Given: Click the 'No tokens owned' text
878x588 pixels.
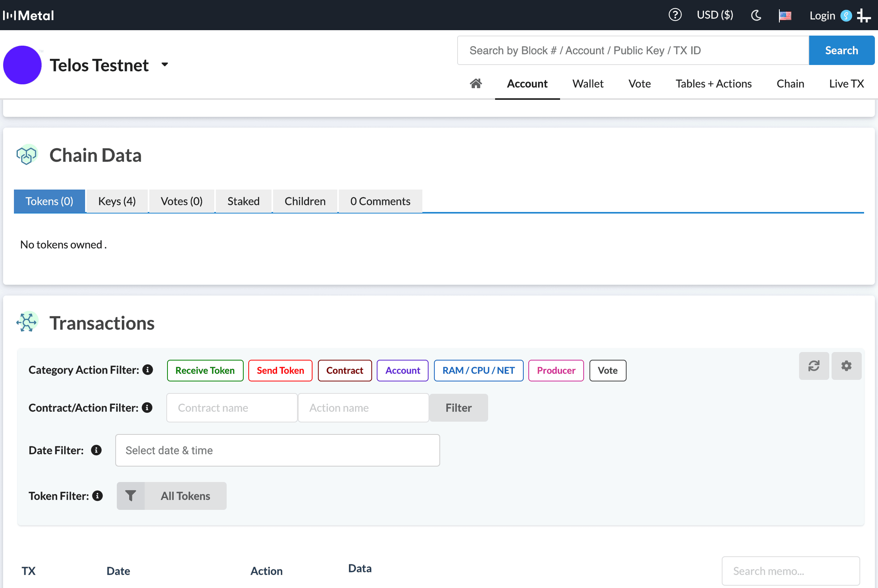Looking at the screenshot, I should (63, 244).
